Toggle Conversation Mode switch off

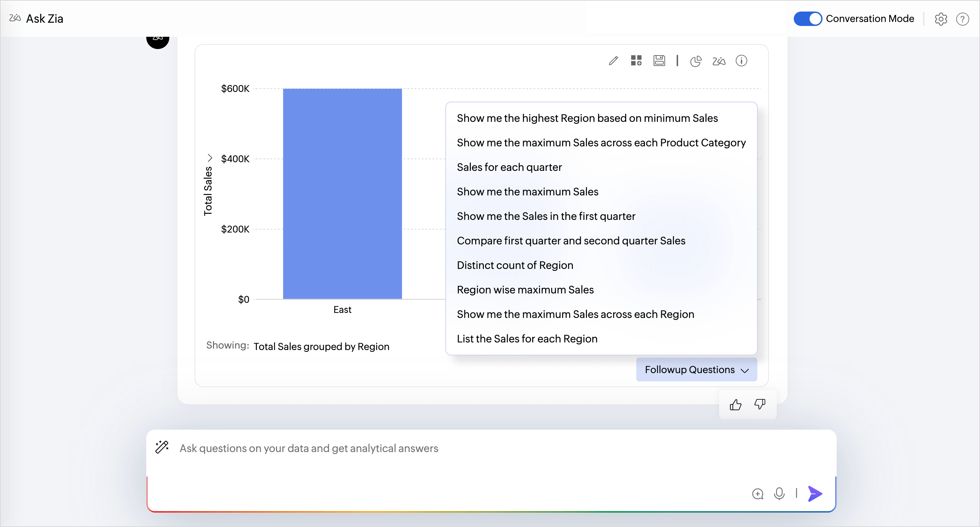tap(807, 19)
